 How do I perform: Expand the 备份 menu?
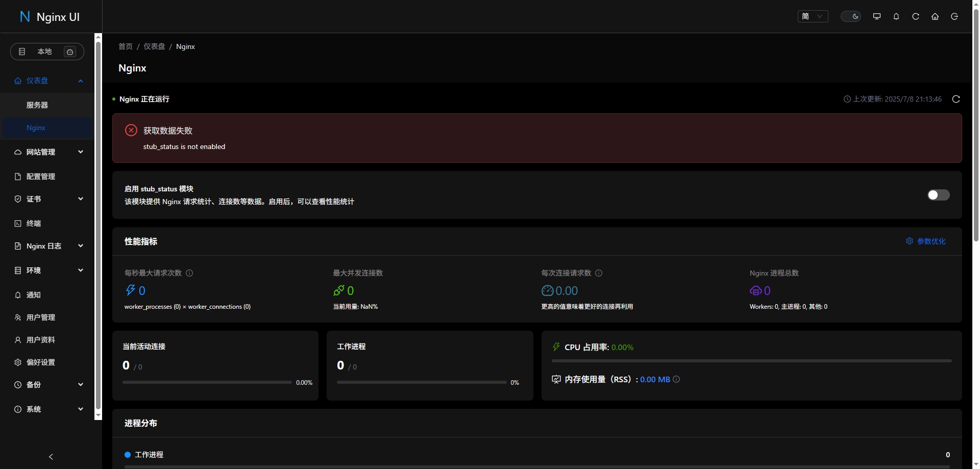pyautogui.click(x=47, y=385)
